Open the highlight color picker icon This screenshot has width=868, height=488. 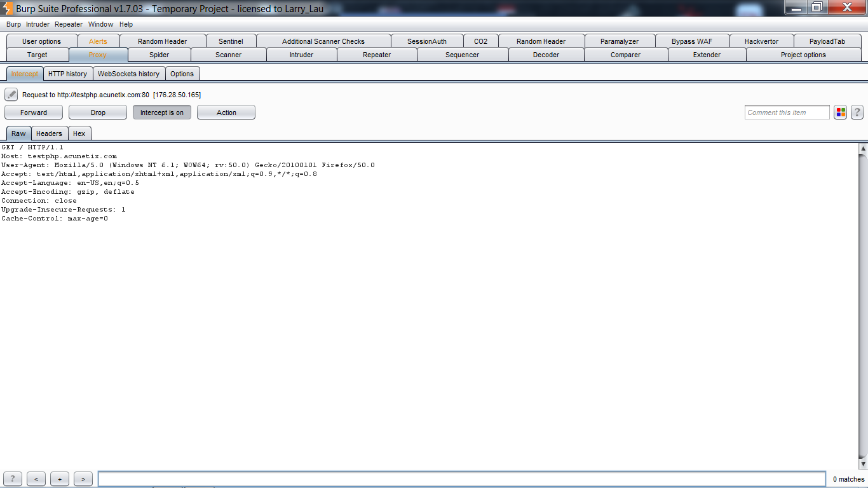click(x=841, y=112)
